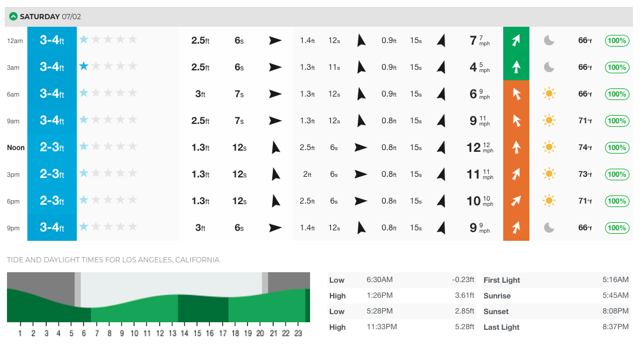Select the 2-3ft wave height at 3pm
Viewport: 644px width, 349px height.
coord(52,174)
